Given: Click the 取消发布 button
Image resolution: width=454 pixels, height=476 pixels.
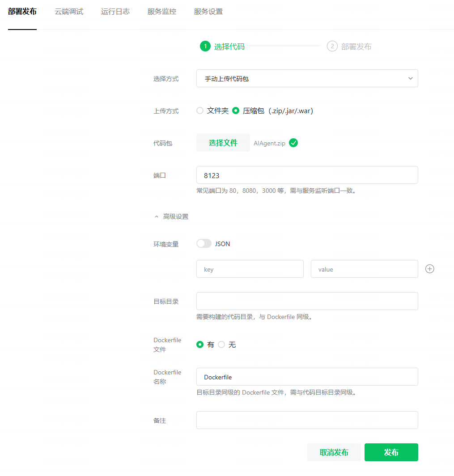Looking at the screenshot, I should 334,452.
